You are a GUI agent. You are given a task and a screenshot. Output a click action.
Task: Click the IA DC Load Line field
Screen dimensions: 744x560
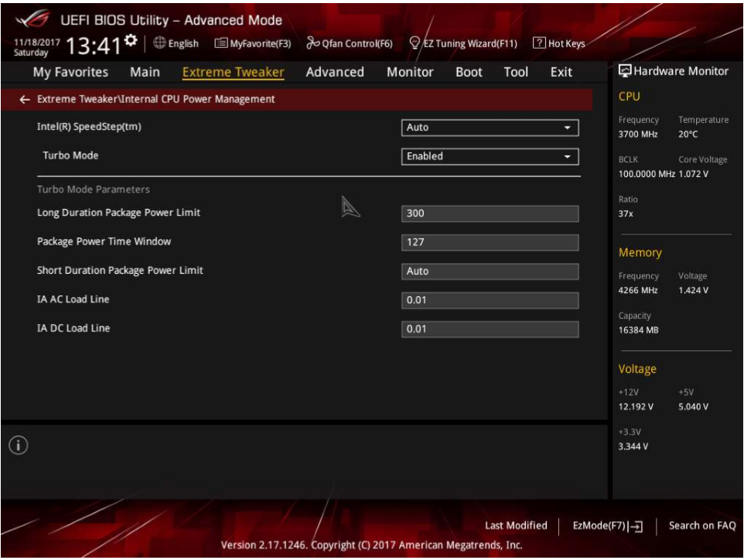tap(490, 330)
